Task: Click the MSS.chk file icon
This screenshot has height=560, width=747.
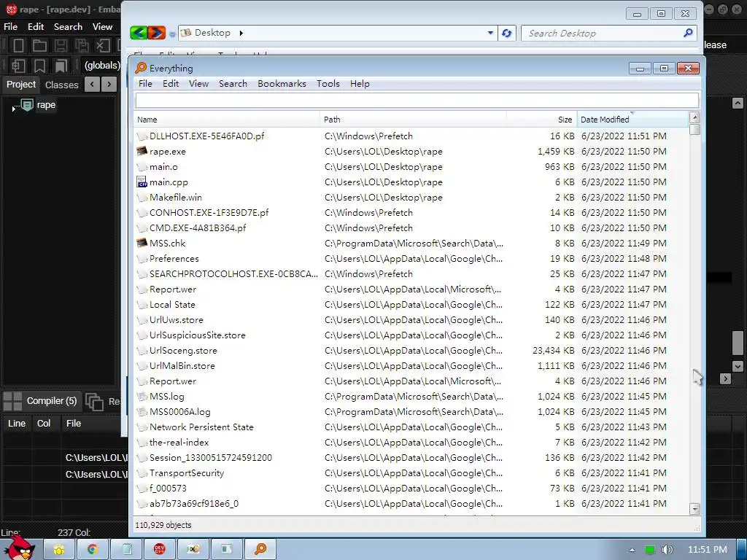Action: click(142, 243)
